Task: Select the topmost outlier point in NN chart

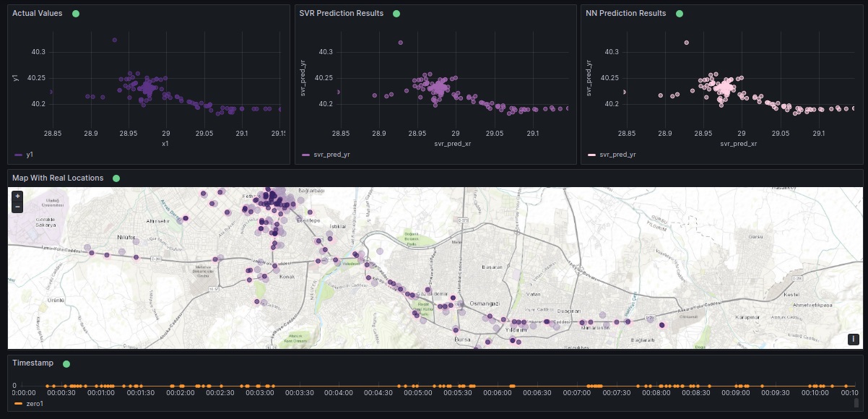Action: coord(687,43)
